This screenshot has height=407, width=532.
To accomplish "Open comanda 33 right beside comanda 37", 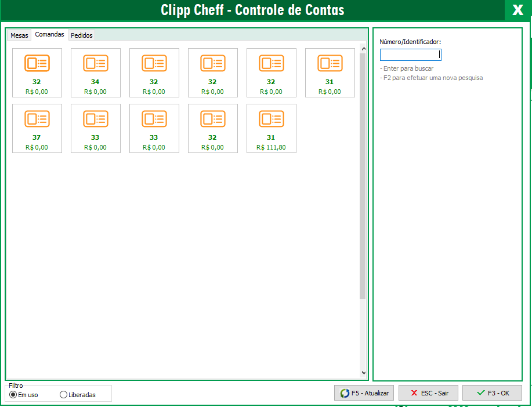I will coord(95,128).
